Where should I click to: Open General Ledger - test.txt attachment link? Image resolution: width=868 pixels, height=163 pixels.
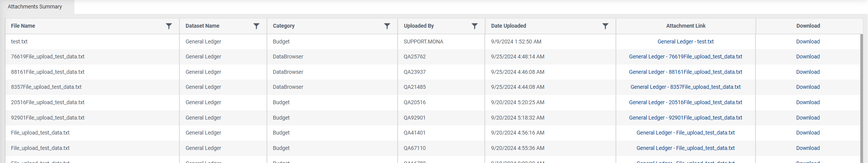pos(685,42)
